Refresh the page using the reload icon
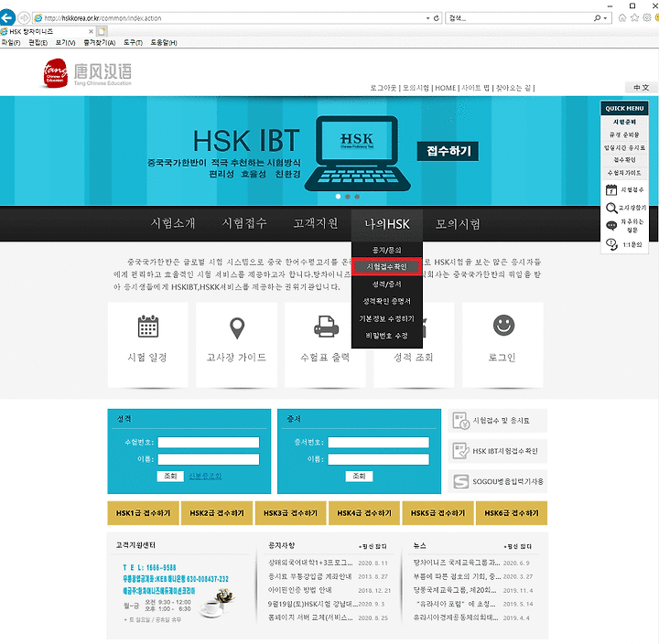The height and width of the screenshot is (644, 659). pos(437,18)
